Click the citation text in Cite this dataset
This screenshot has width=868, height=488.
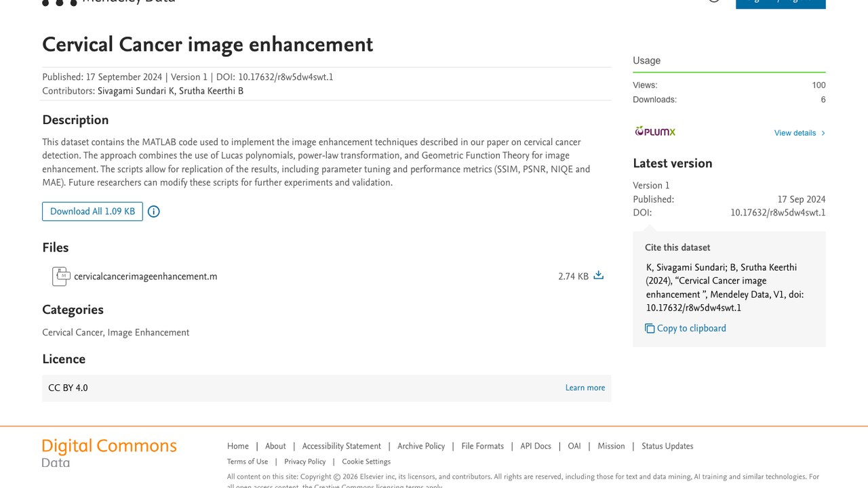click(725, 287)
